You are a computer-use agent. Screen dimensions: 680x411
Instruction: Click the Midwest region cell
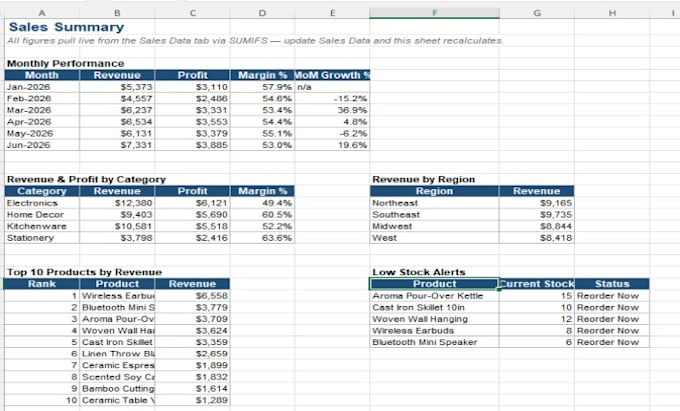click(x=435, y=226)
